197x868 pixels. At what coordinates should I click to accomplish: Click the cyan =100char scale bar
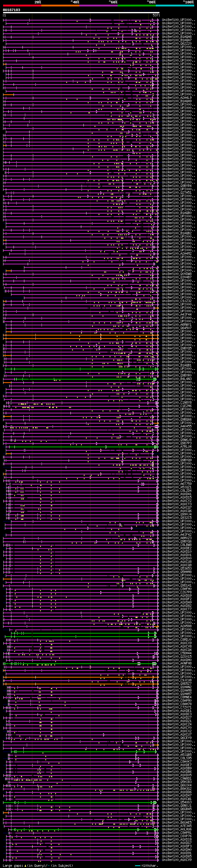(137, 866)
